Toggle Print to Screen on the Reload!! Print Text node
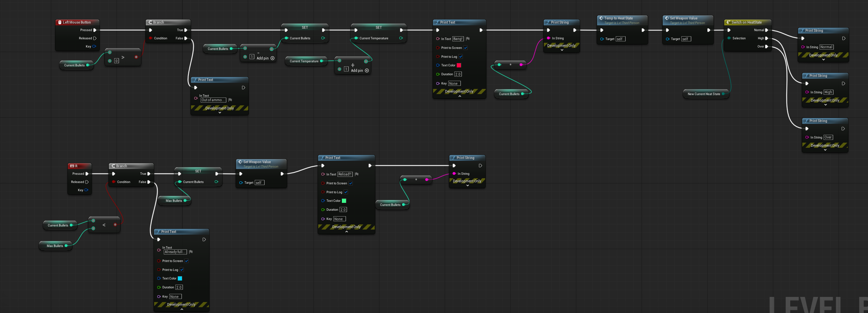 [x=351, y=183]
